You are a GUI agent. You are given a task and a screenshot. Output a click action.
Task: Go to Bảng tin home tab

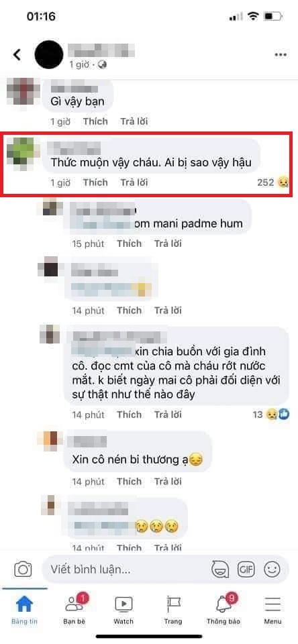tap(24, 610)
